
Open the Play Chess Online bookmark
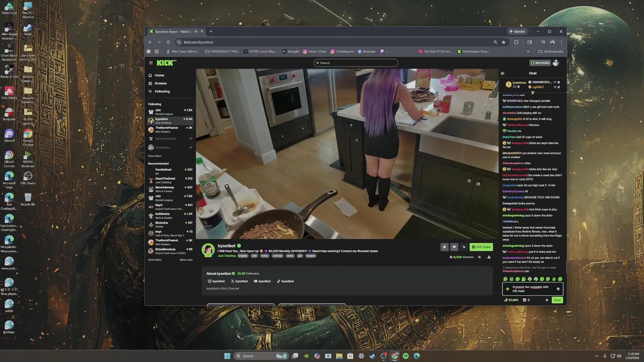[x=183, y=51]
